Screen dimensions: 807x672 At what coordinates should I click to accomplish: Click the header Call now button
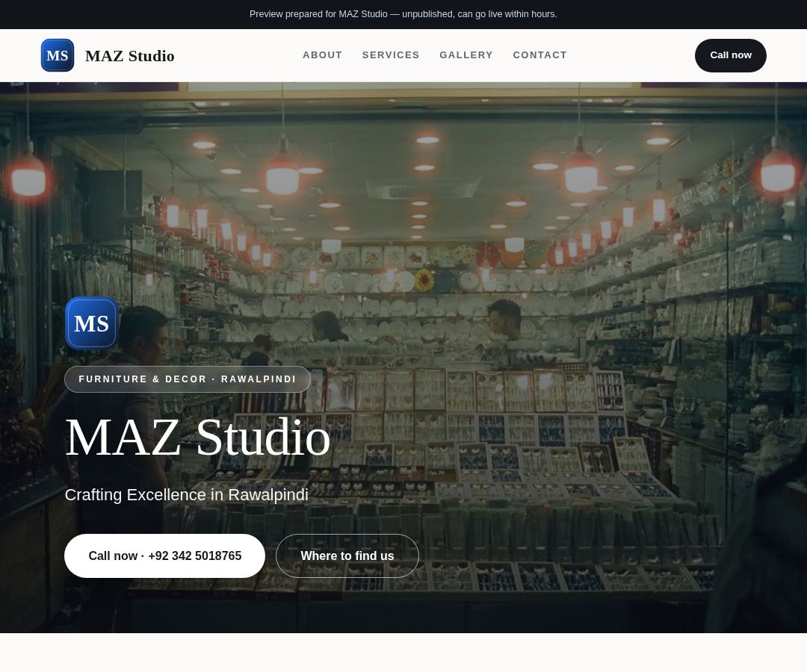(x=730, y=55)
